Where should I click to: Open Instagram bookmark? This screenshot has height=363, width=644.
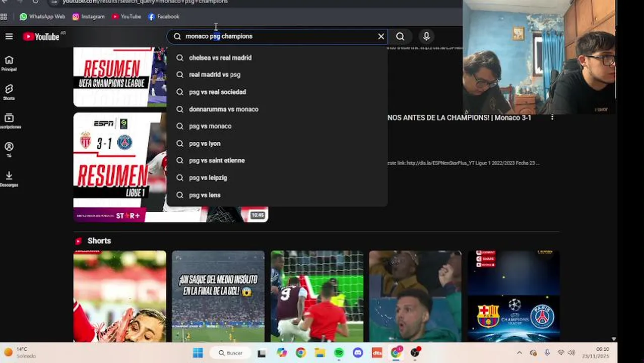89,17
